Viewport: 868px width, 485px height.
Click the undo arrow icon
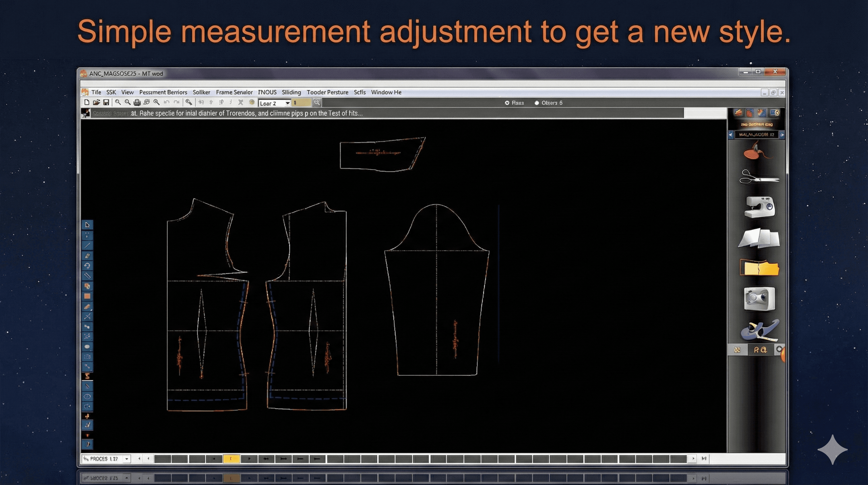tap(167, 102)
